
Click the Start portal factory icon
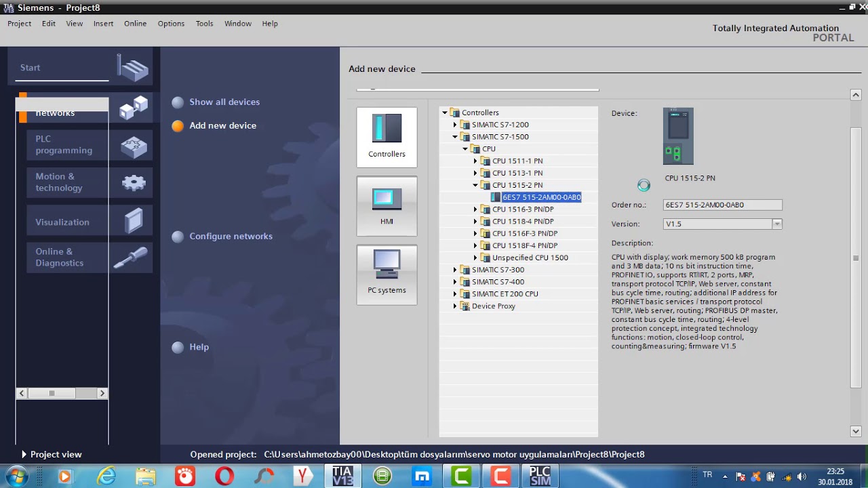click(133, 67)
